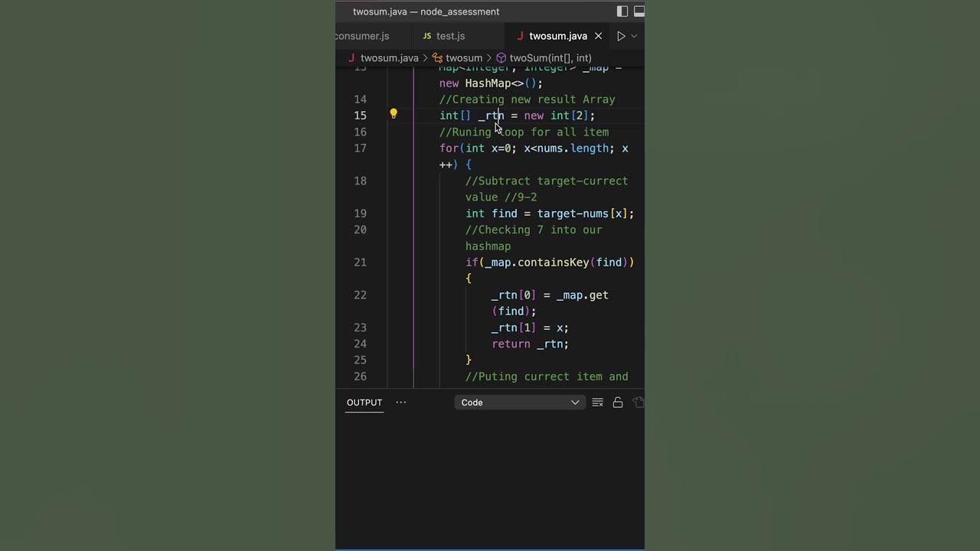Open more panel views ellipsis
Image resolution: width=980 pixels, height=551 pixels.
point(400,403)
